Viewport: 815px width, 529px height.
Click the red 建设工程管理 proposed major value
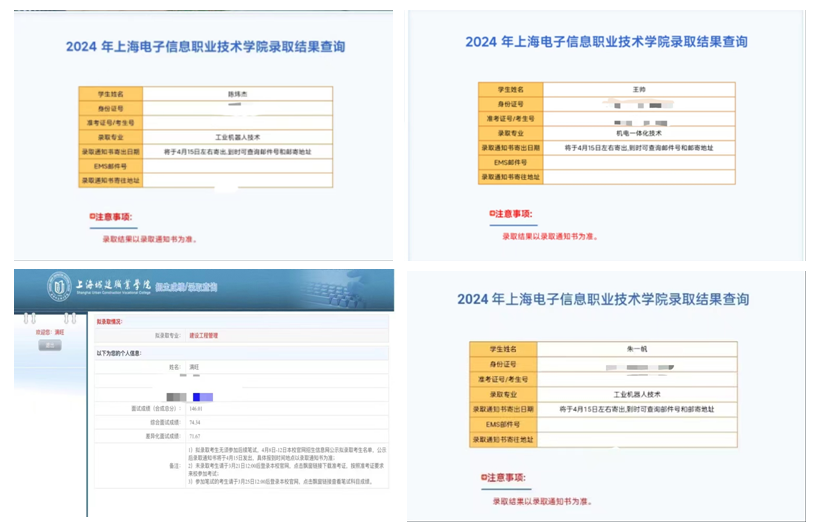[x=203, y=336]
